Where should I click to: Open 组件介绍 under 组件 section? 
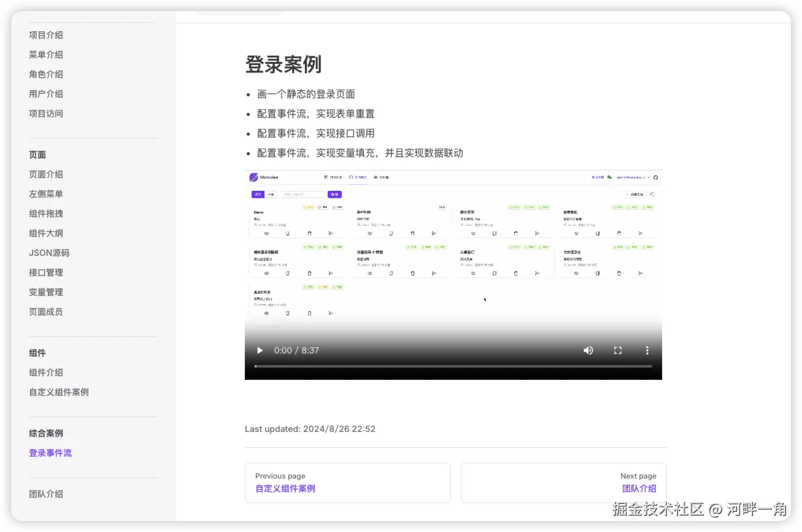point(46,372)
